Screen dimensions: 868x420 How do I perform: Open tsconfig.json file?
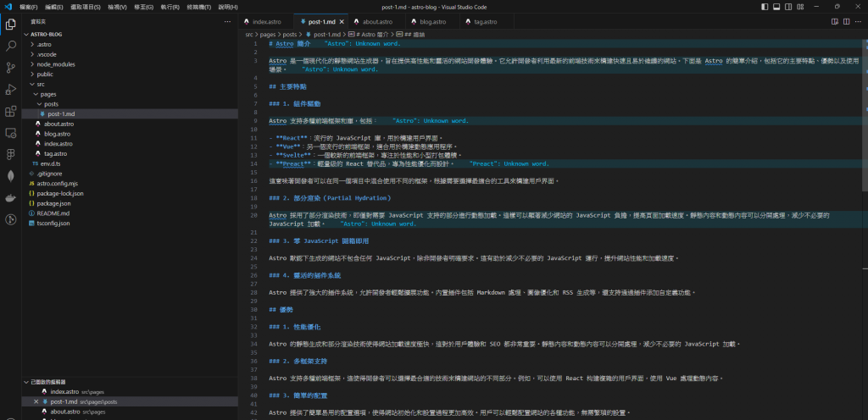[130, 224]
